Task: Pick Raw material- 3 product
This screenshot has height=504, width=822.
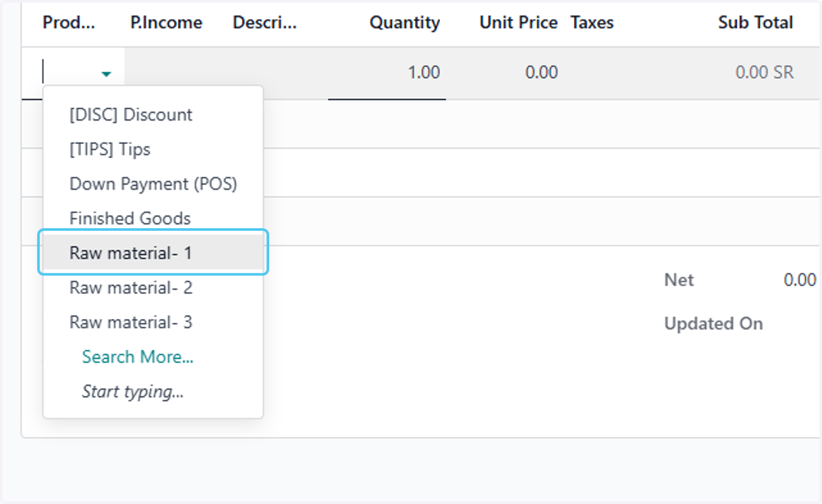Action: 153,322
